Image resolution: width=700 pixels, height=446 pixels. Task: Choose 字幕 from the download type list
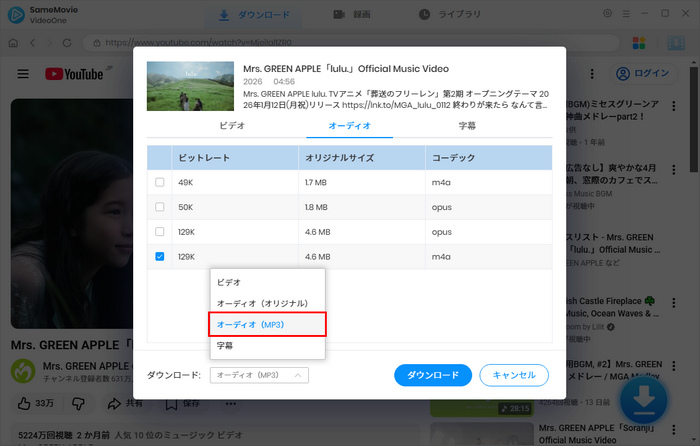pos(267,346)
